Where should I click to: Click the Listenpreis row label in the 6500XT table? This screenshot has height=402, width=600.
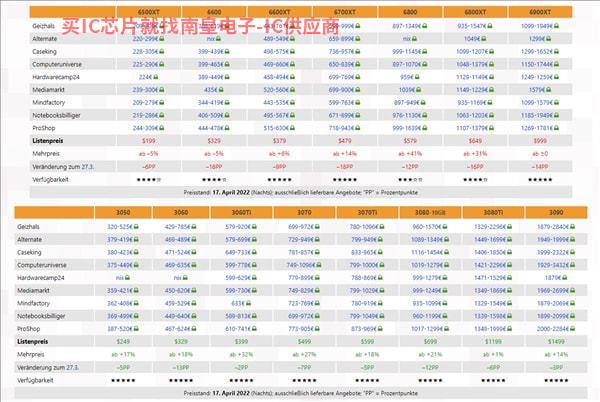click(x=48, y=141)
